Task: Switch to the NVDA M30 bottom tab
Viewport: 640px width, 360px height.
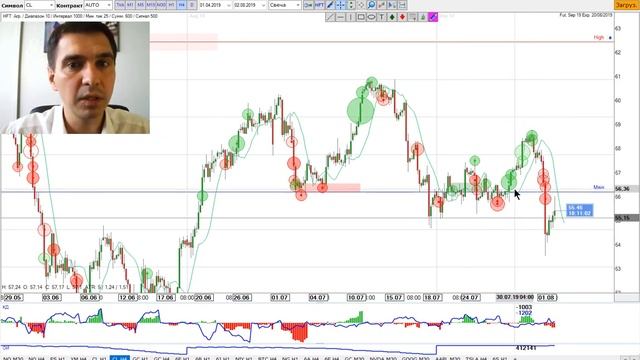Action: pyautogui.click(x=383, y=358)
